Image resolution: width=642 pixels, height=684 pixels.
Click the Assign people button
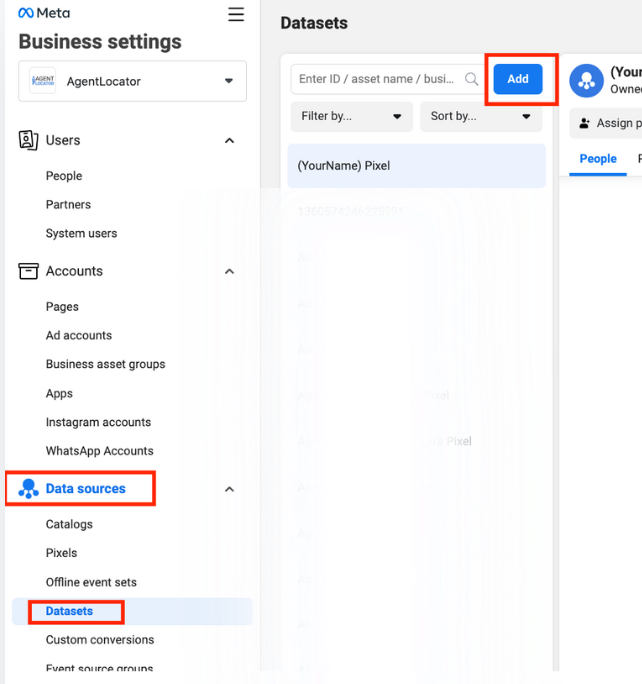point(606,123)
